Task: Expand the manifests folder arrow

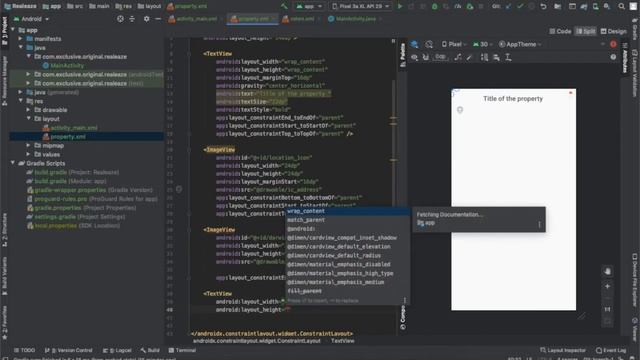Action: click(20, 39)
